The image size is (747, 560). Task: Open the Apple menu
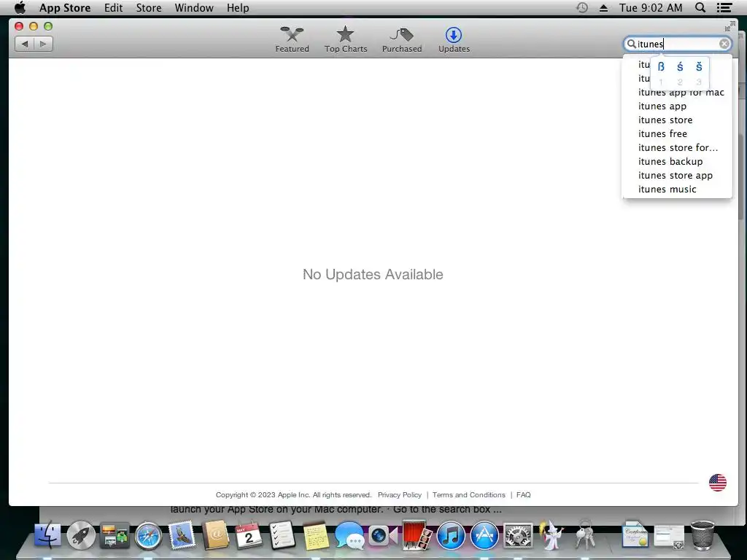(x=20, y=7)
